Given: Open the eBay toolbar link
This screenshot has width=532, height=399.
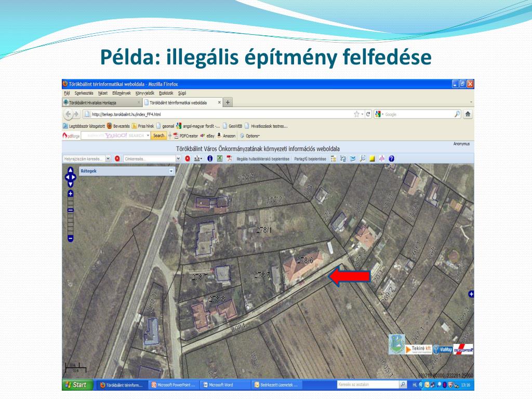Looking at the screenshot, I should click(207, 136).
